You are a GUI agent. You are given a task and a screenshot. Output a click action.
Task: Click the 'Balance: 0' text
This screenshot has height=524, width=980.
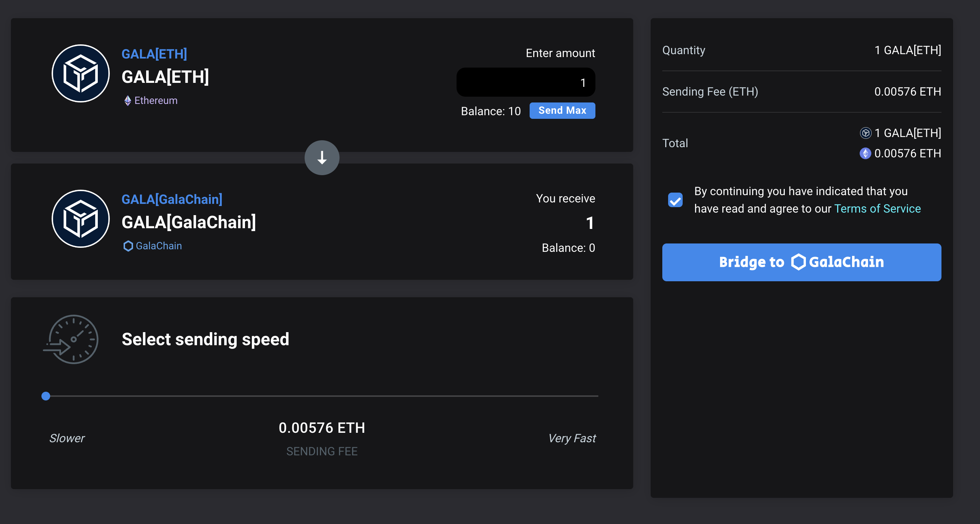click(569, 248)
